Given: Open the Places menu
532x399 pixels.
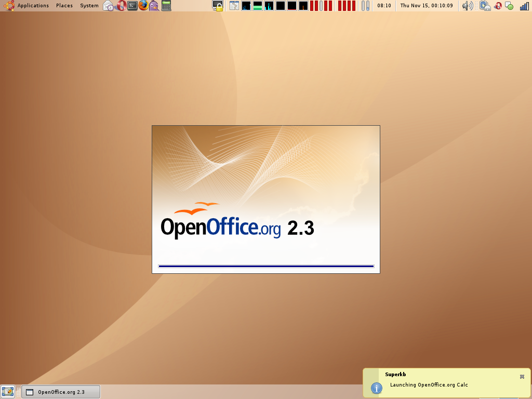Looking at the screenshot, I should (64, 6).
